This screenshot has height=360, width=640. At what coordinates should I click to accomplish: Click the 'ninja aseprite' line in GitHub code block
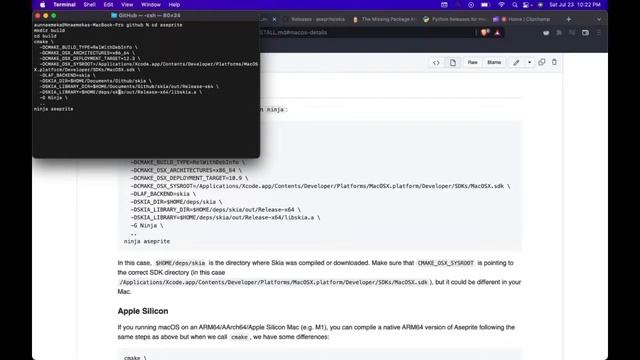pyautogui.click(x=147, y=241)
